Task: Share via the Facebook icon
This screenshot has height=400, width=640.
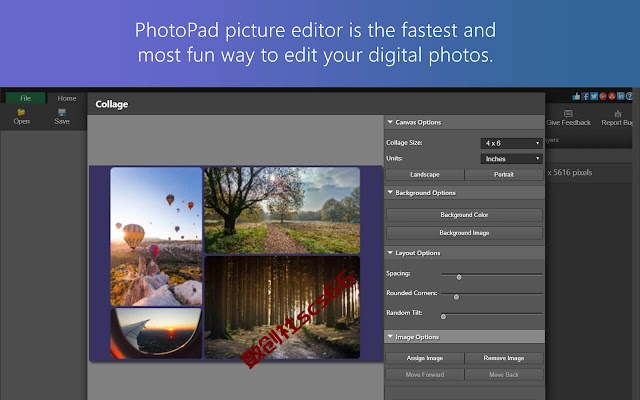Action: tap(585, 96)
